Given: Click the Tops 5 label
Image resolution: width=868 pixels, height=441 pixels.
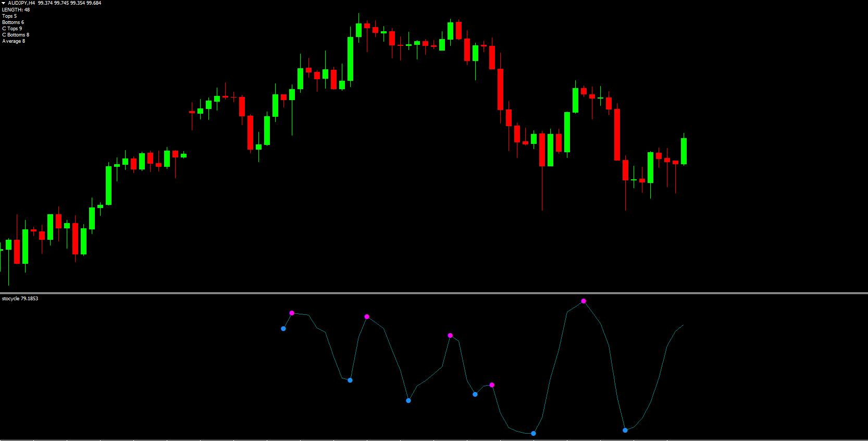Looking at the screenshot, I should [x=9, y=16].
